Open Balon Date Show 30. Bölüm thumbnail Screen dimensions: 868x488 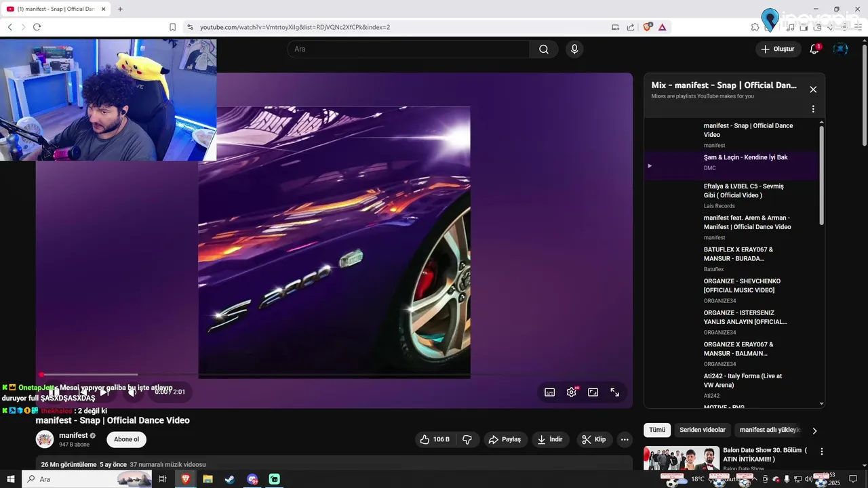682,458
